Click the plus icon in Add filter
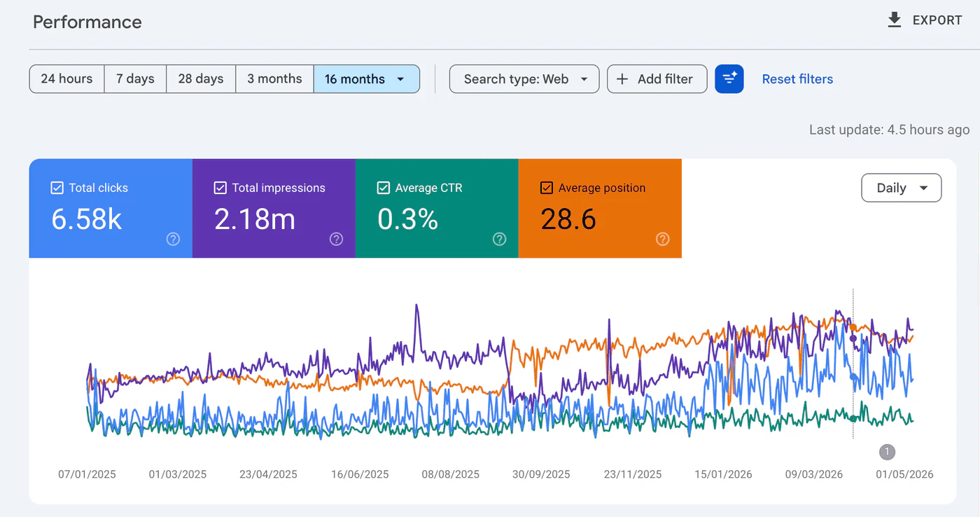Viewport: 980px width, 517px height. (622, 79)
